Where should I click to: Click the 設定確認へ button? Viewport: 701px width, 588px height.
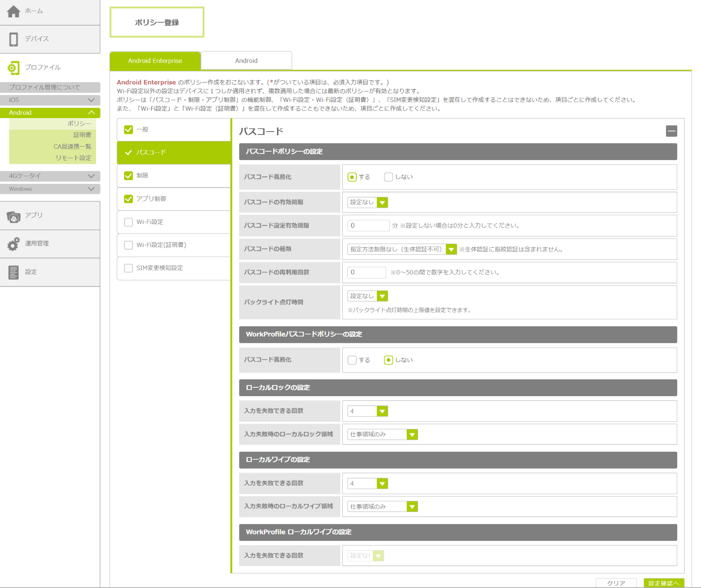click(663, 583)
